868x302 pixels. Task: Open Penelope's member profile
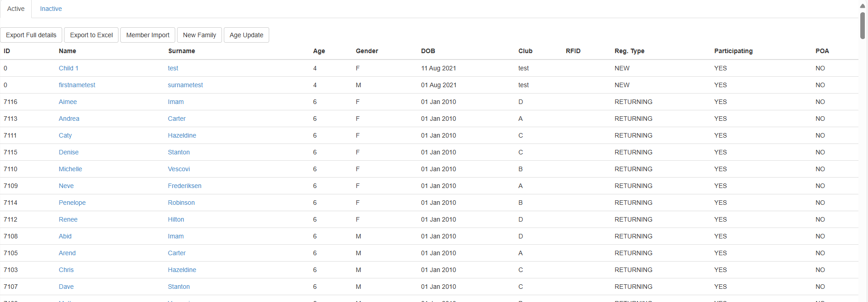pyautogui.click(x=72, y=203)
